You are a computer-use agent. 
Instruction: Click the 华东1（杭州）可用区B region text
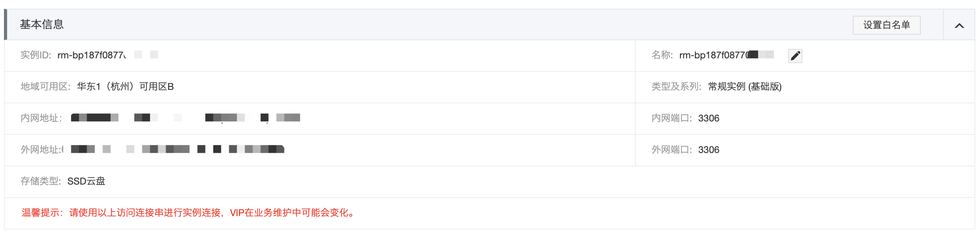point(125,87)
